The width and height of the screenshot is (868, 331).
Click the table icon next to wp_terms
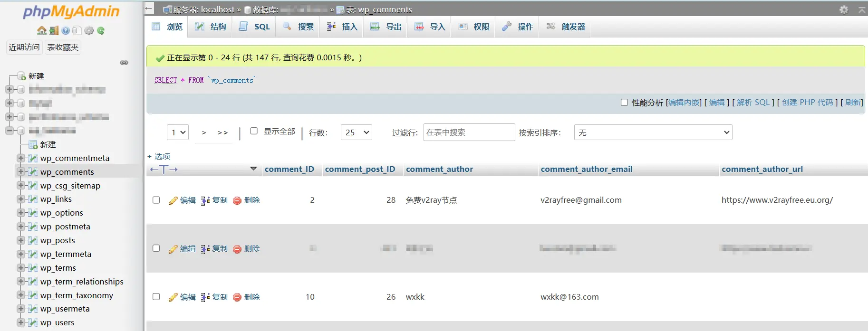pyautogui.click(x=33, y=268)
